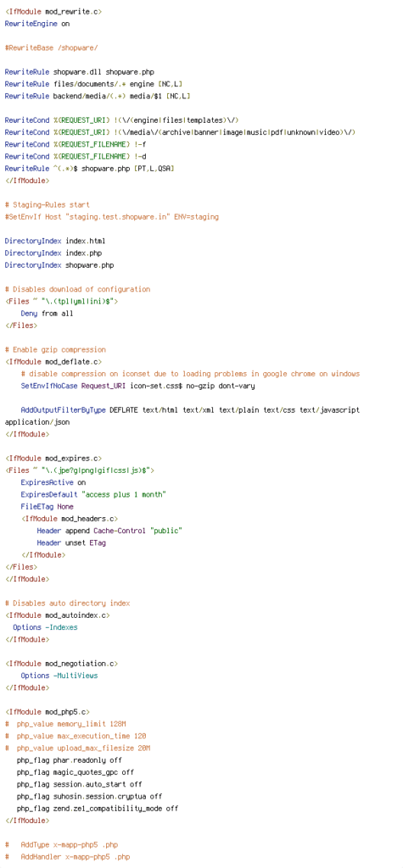Click the 'Options -MultiViews' directive
403x868 pixels.
click(59, 676)
